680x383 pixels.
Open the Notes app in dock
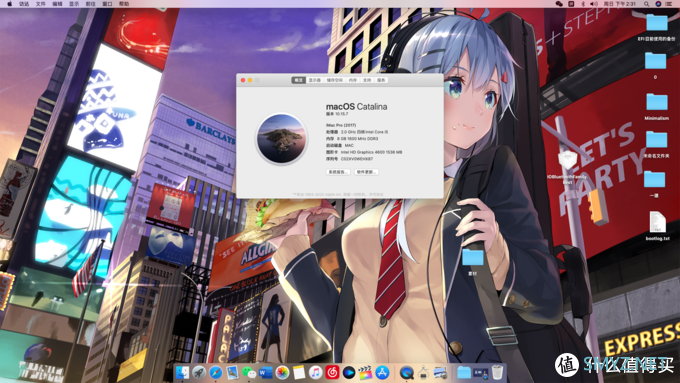pos(299,372)
